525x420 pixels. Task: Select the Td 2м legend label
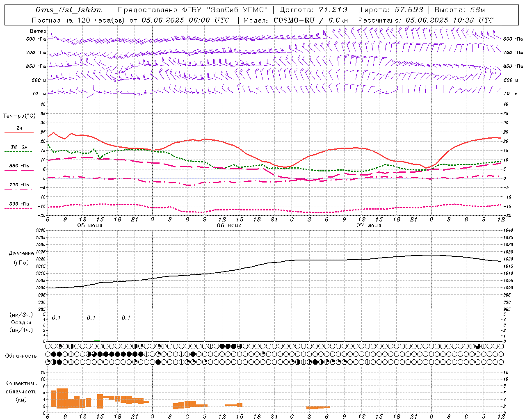point(19,147)
